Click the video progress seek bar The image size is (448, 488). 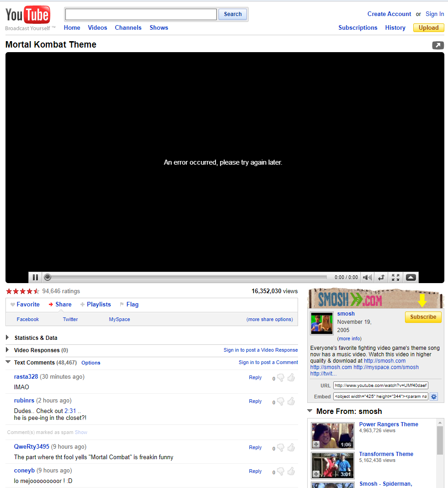click(x=187, y=277)
